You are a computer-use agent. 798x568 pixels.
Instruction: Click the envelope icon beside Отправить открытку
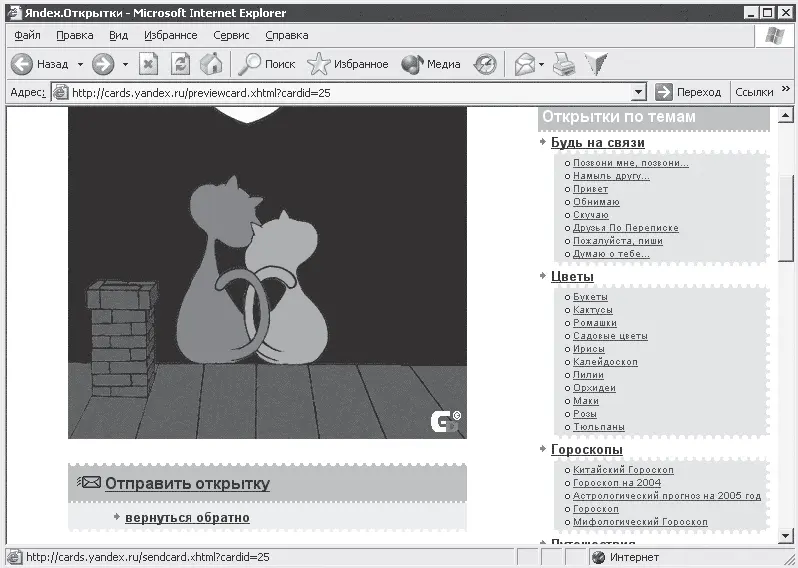pyautogui.click(x=89, y=481)
